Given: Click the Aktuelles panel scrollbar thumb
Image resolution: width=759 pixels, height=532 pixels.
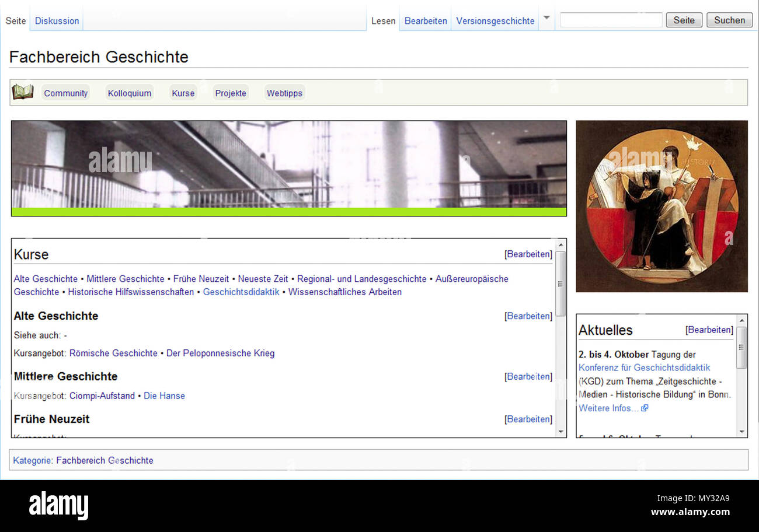Looking at the screenshot, I should coord(741,347).
